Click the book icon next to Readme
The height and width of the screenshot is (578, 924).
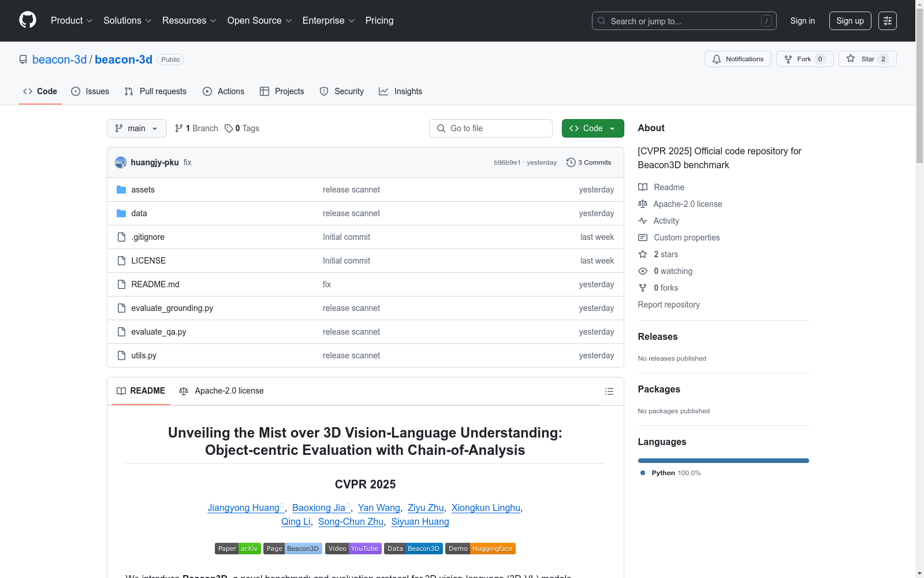click(643, 187)
